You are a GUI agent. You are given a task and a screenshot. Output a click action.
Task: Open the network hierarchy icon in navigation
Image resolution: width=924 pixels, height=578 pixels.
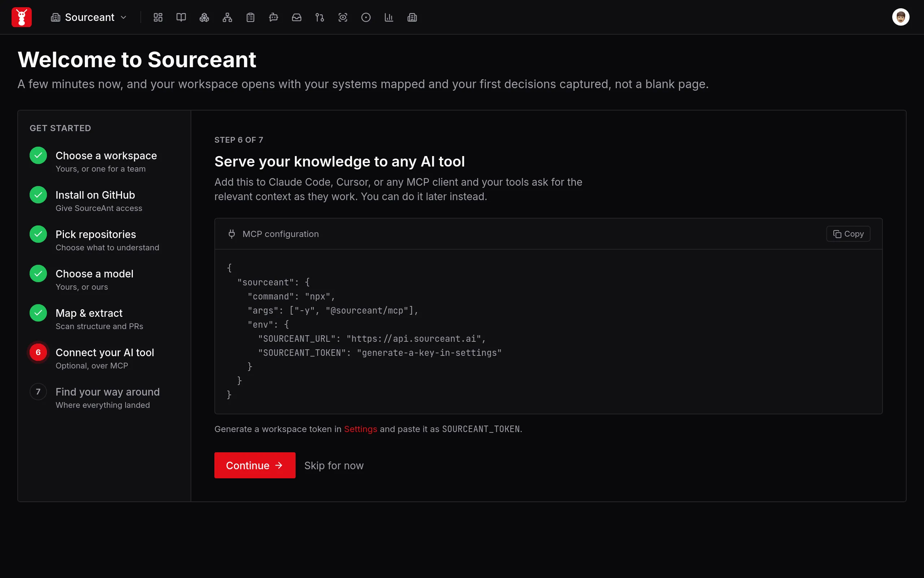click(227, 17)
